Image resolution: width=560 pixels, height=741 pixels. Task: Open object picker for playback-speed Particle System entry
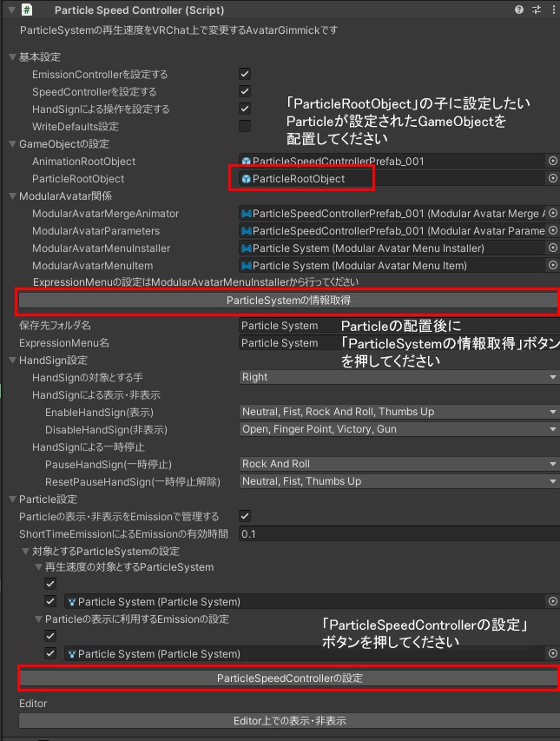[x=552, y=602]
